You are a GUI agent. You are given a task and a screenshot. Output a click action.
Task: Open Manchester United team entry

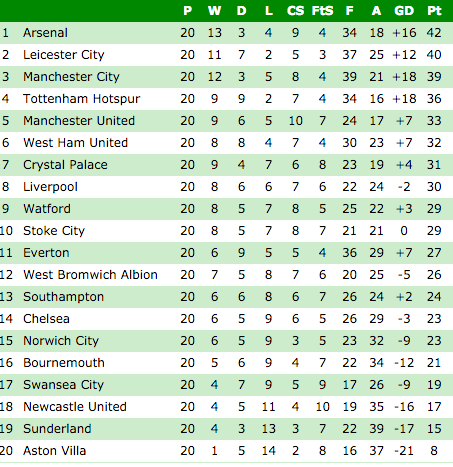click(79, 121)
